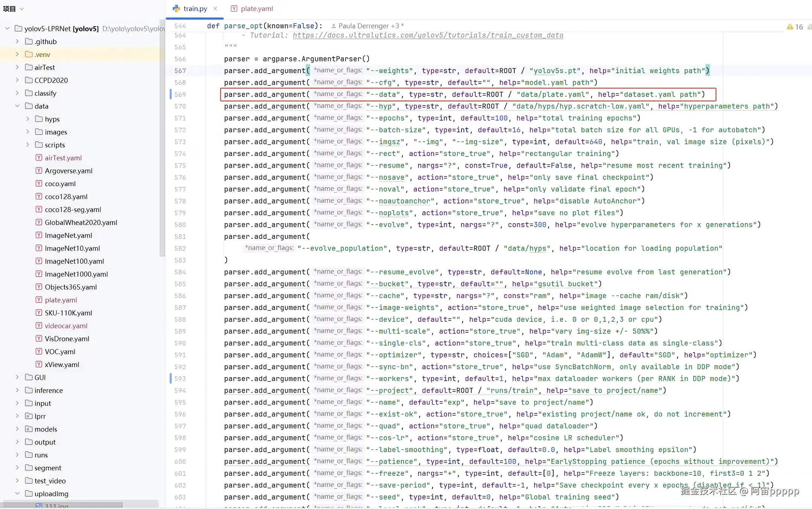Click the videocar.yaml YAML icon in tree
The width and height of the screenshot is (812, 509).
(x=39, y=326)
